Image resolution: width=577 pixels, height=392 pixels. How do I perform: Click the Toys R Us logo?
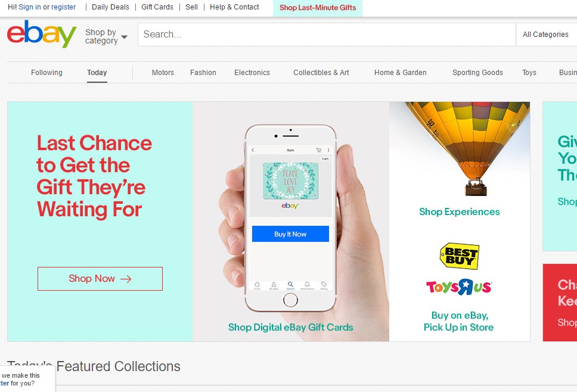[x=459, y=287]
